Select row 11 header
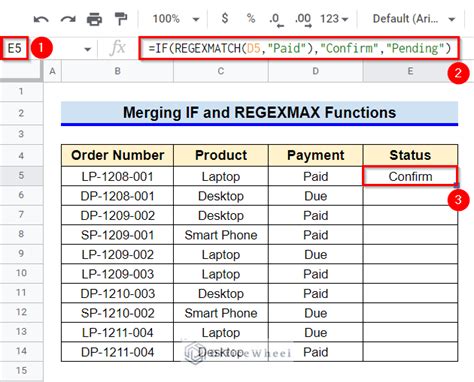Viewport: 474px width, 382px height. coord(21,293)
